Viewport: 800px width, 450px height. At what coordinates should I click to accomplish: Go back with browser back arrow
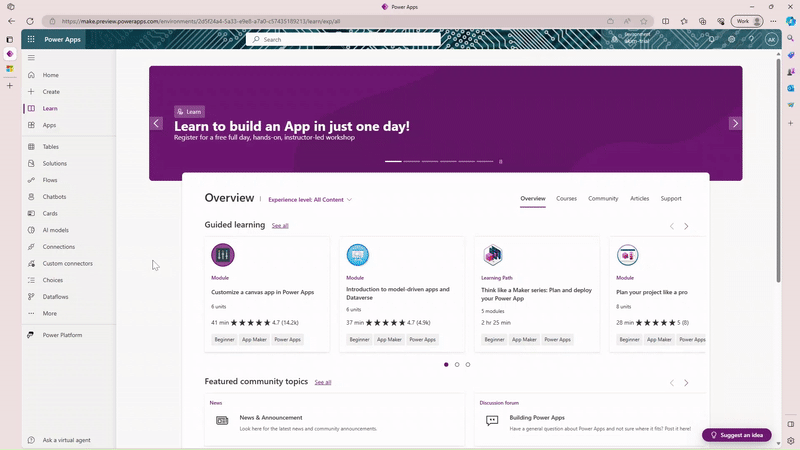click(x=11, y=21)
